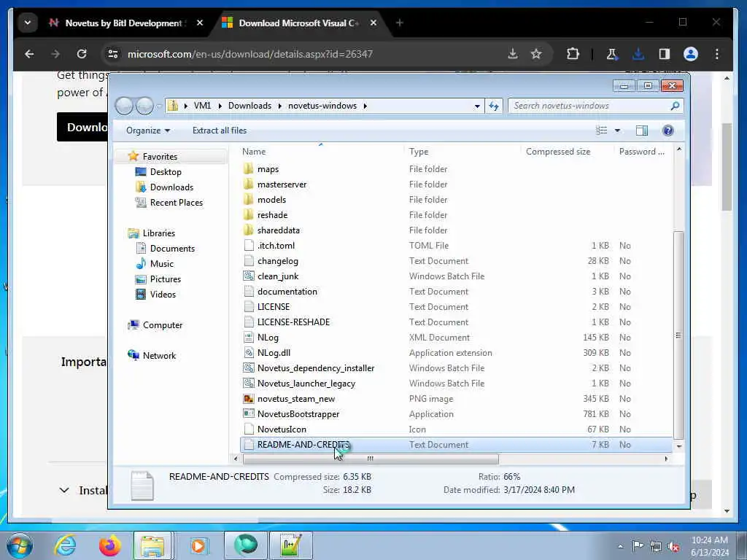
Task: Open Libraries in navigation pane
Action: click(x=158, y=233)
